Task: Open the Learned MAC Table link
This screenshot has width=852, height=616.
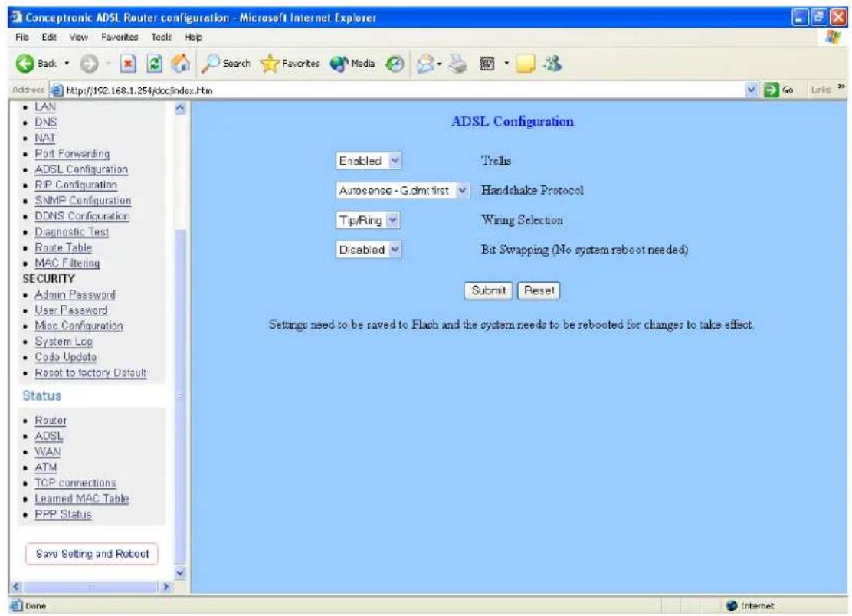Action: [82, 499]
